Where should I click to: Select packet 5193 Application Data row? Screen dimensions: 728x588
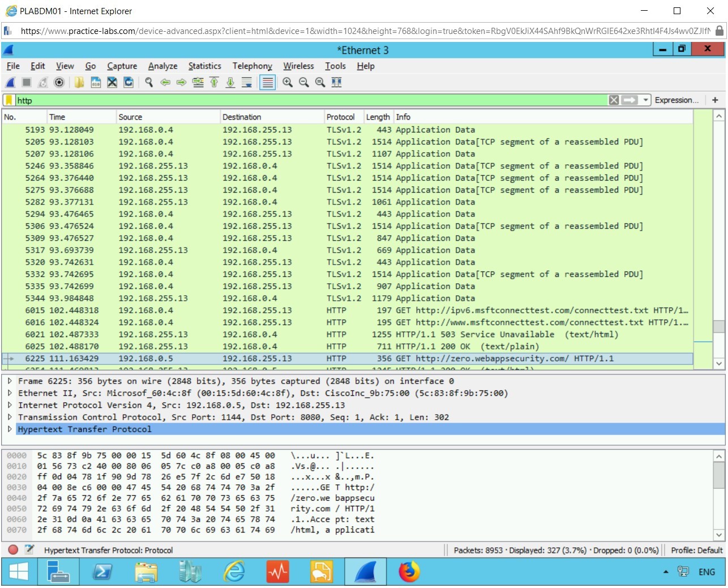[348, 130]
